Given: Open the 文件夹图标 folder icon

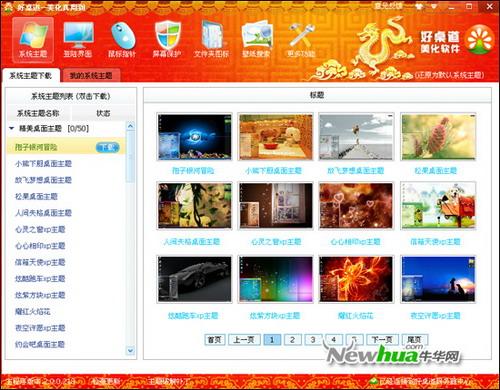Looking at the screenshot, I should (212, 35).
